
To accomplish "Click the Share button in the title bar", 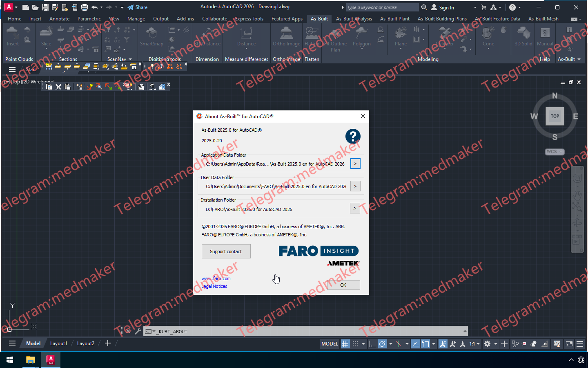I will click(x=138, y=7).
